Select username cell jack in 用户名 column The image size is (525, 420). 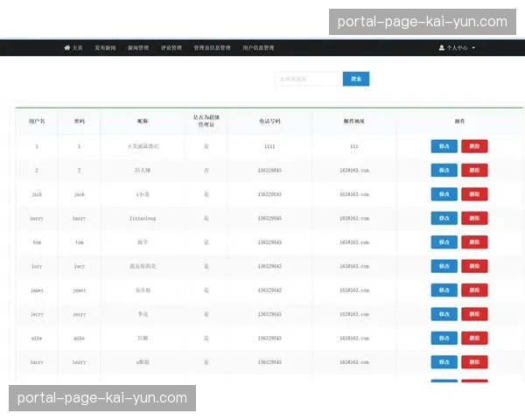pos(37,194)
